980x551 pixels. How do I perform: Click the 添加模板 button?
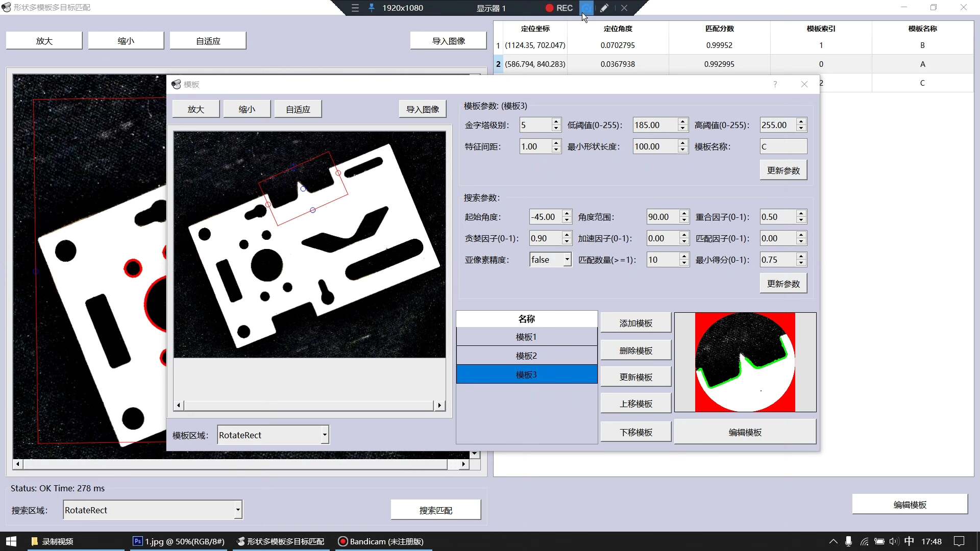tap(635, 323)
